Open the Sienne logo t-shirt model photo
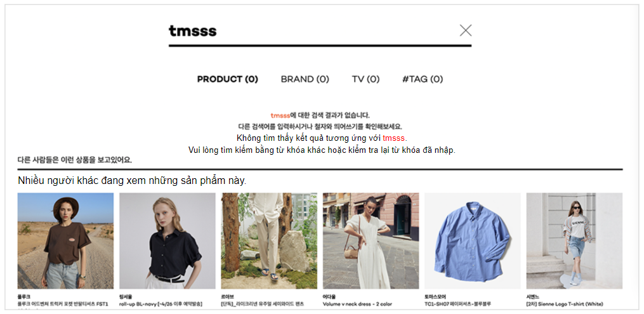This screenshot has width=644, height=314. tap(574, 241)
